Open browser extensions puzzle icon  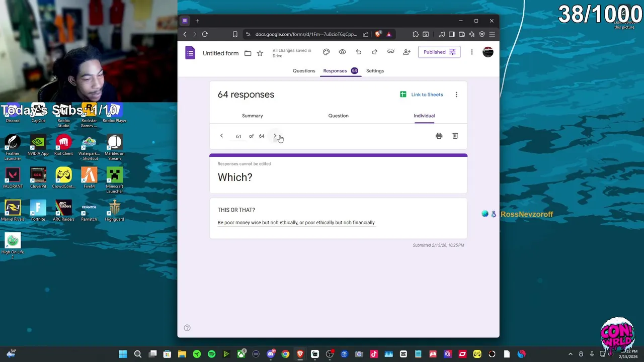tap(416, 34)
